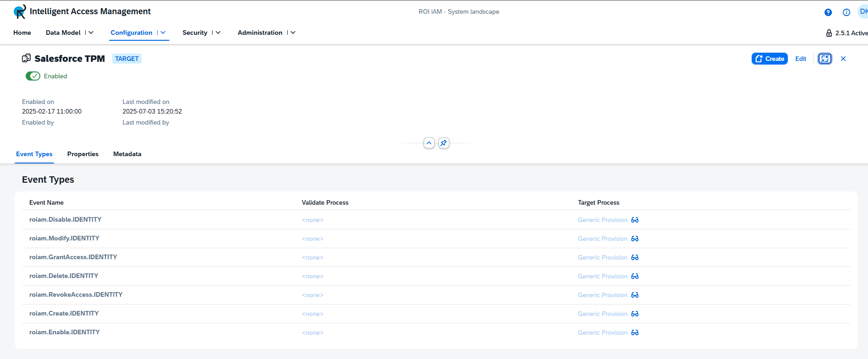Open Generic Provision link for roiam.RevokeAccess.IDENTITY

click(603, 295)
